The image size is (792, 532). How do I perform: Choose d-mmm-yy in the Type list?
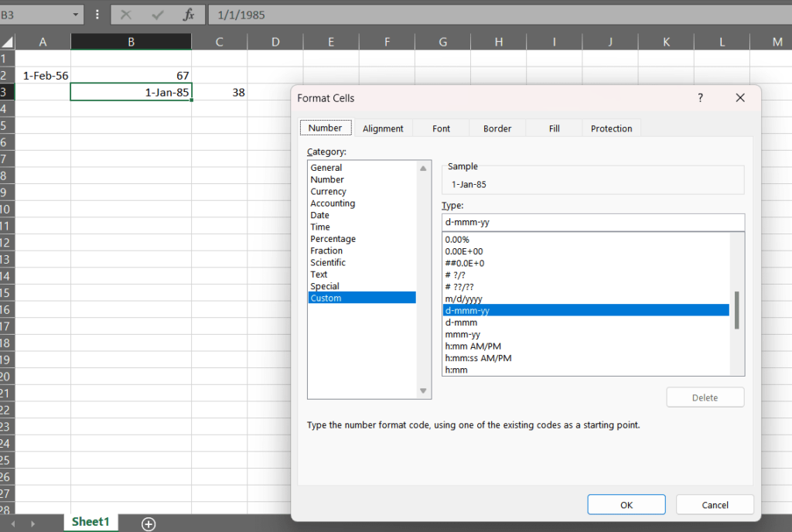586,310
